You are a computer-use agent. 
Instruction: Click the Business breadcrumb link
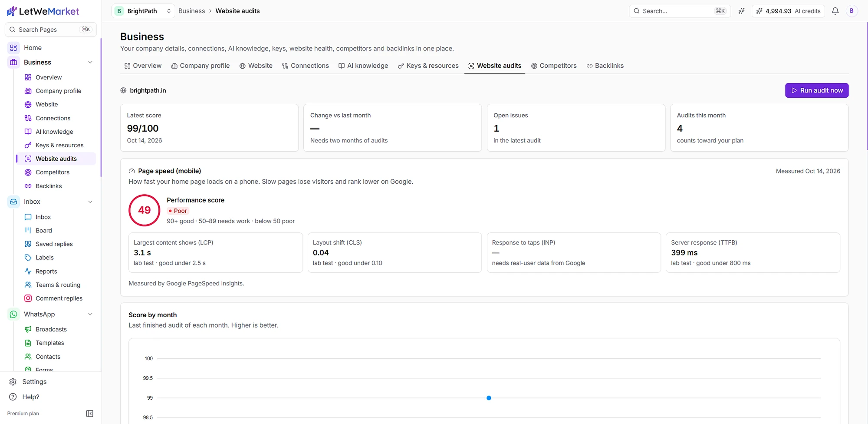tap(191, 11)
